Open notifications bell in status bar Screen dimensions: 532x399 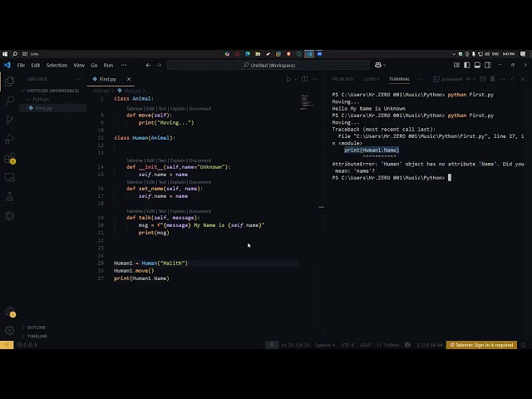(x=523, y=345)
